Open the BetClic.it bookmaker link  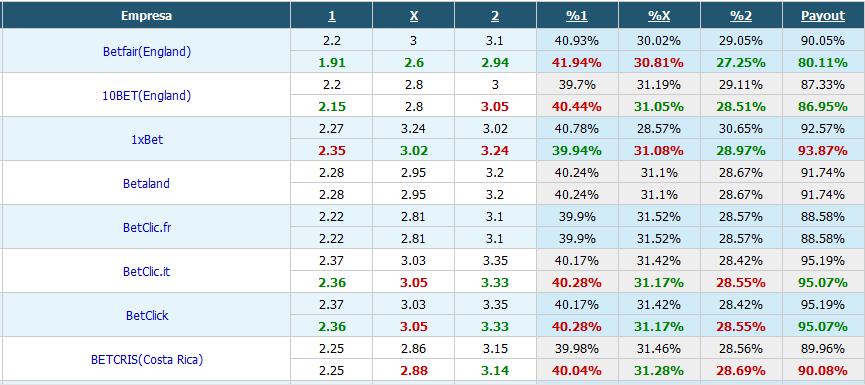(x=146, y=272)
